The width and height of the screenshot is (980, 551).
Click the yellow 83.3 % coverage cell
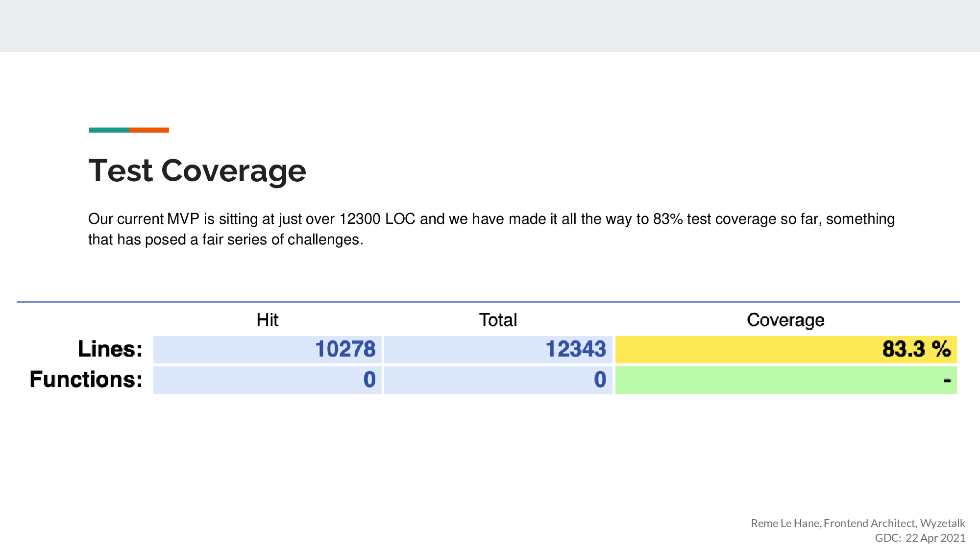pos(785,349)
